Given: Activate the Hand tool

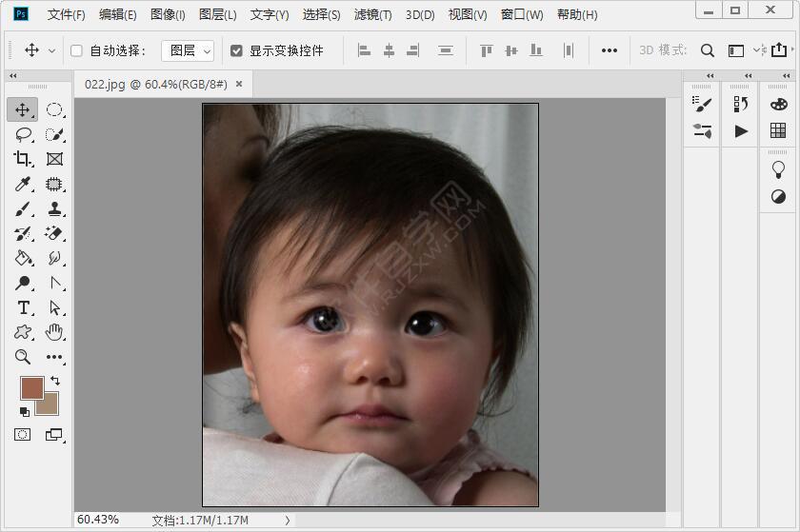Looking at the screenshot, I should (x=54, y=332).
